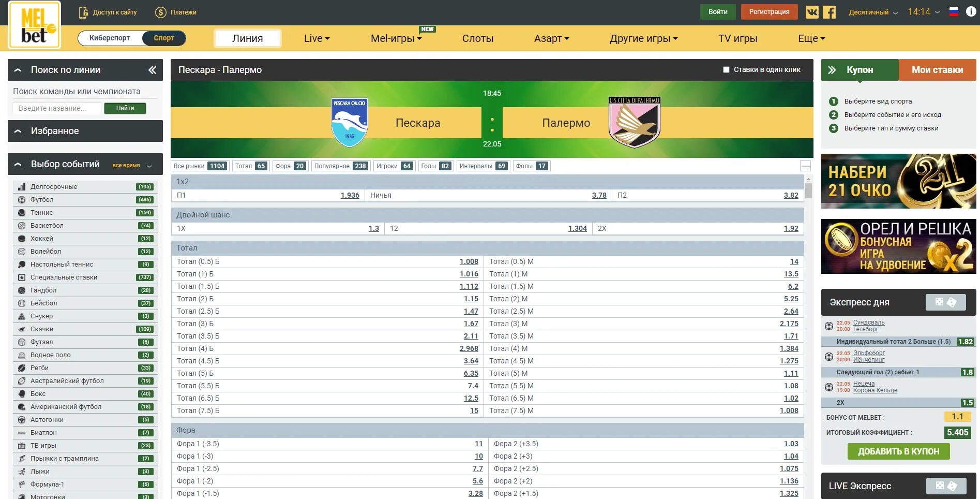Click the Pescara team crest
Viewport: 980px width, 499px height.
pyautogui.click(x=350, y=122)
